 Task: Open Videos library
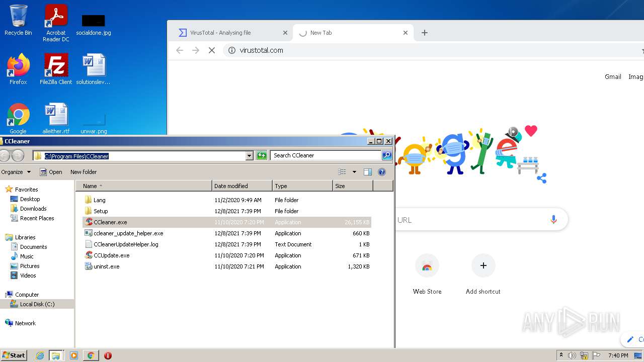click(24, 276)
